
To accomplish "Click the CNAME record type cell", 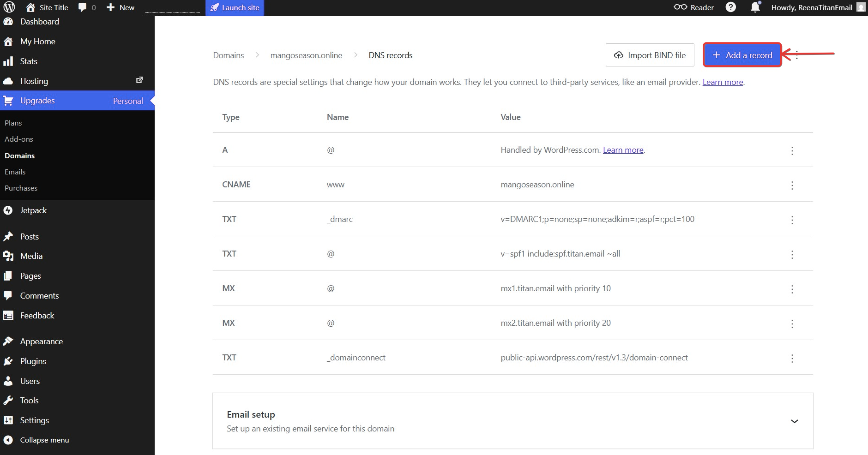I will pos(236,185).
